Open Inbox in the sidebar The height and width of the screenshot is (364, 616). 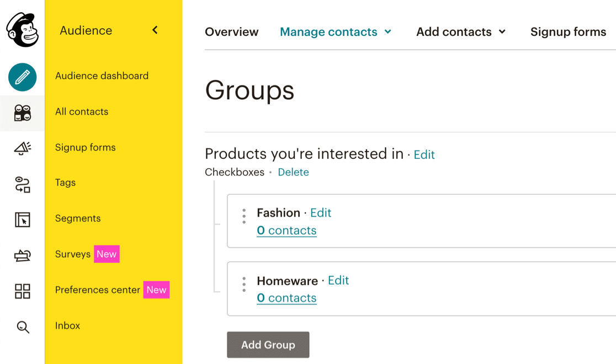pyautogui.click(x=67, y=325)
